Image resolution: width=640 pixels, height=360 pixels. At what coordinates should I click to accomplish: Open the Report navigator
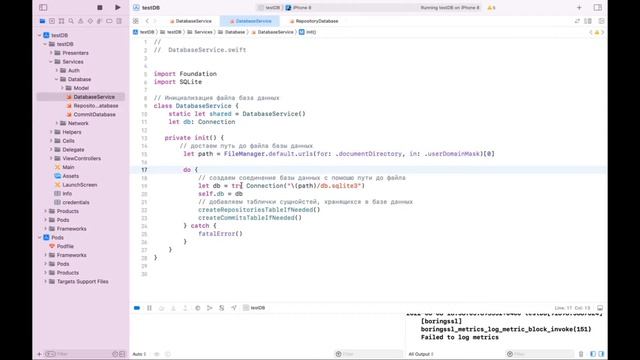[119, 21]
